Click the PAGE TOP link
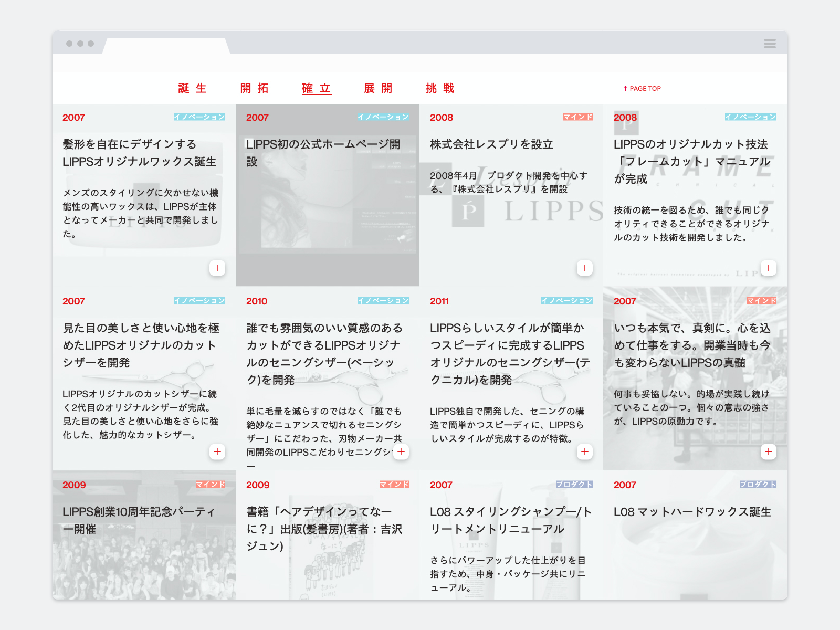The height and width of the screenshot is (630, 840). [x=642, y=88]
